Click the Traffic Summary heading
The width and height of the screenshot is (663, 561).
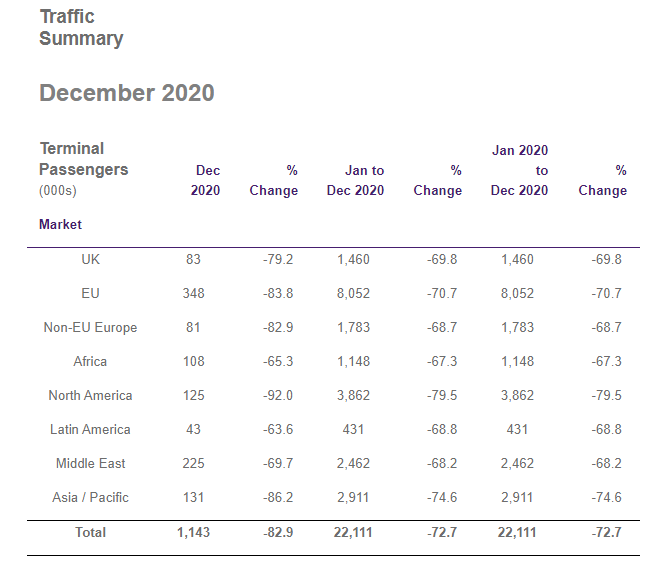pyautogui.click(x=81, y=28)
